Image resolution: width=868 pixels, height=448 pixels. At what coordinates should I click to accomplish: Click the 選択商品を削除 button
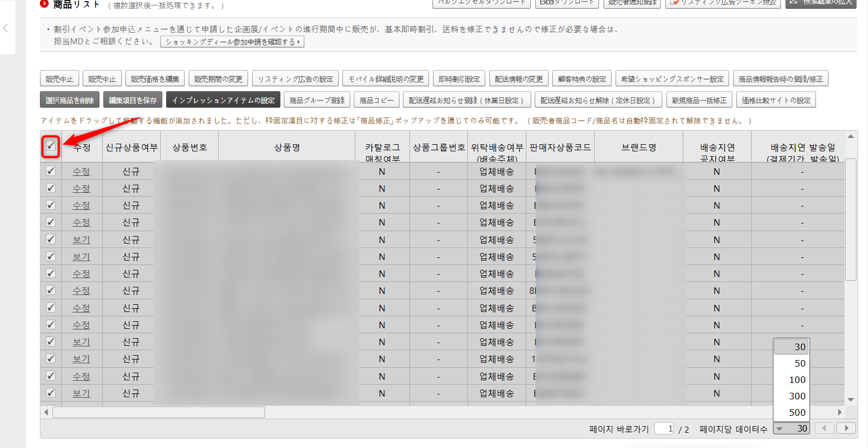click(69, 101)
